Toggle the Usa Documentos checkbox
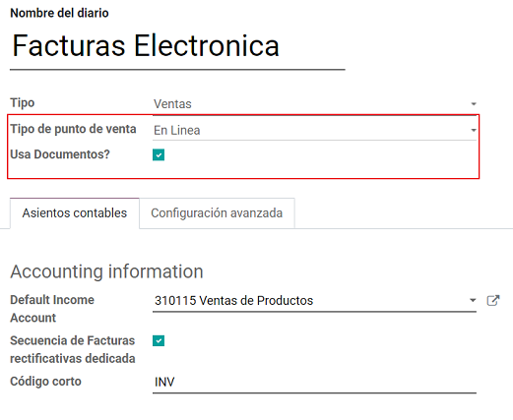 [x=159, y=154]
